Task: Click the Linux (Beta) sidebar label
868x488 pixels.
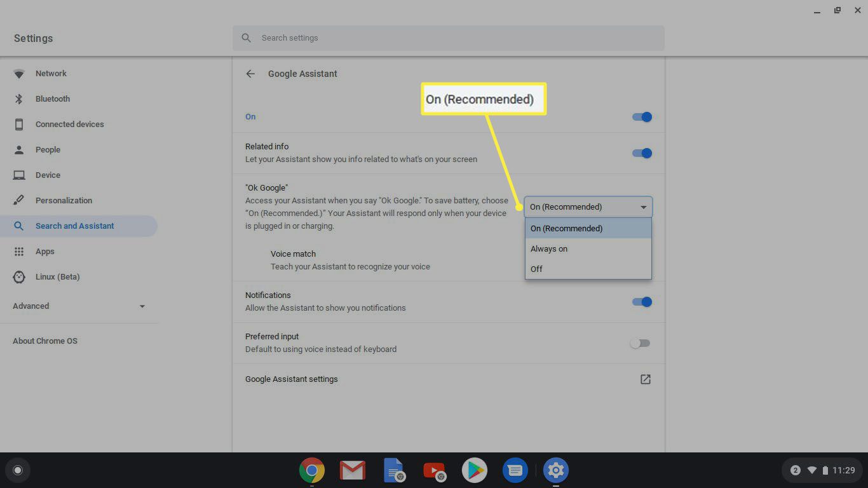Action: [58, 277]
